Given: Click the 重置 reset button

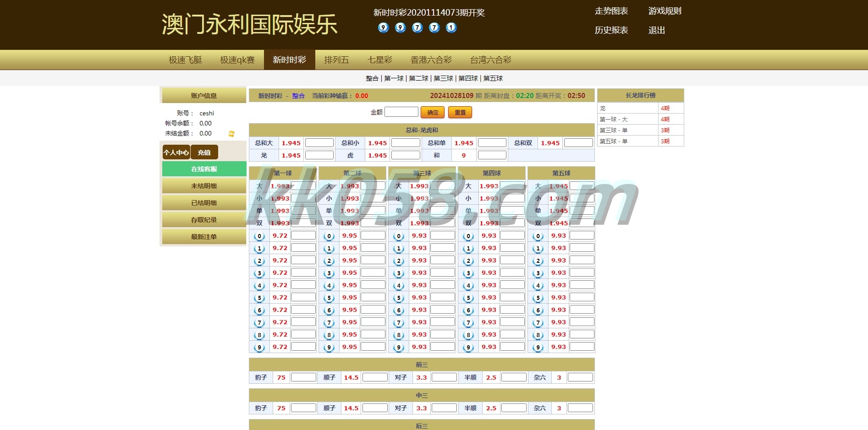Looking at the screenshot, I should pyautogui.click(x=460, y=112).
